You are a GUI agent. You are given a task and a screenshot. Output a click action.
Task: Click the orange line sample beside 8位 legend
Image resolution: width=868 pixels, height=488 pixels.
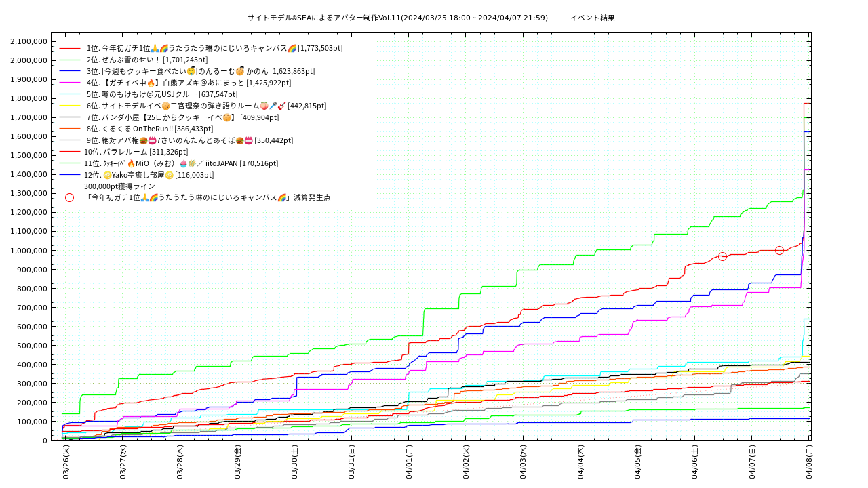(x=70, y=129)
